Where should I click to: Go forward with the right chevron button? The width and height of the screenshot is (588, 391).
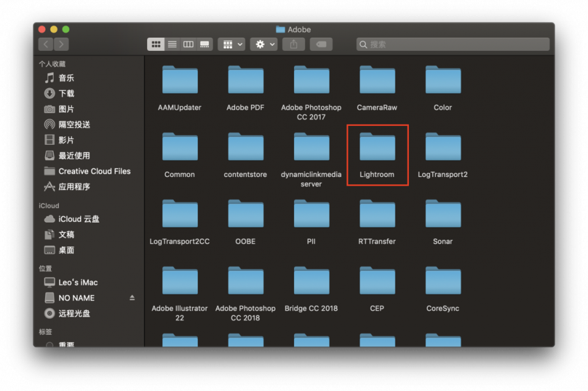(x=61, y=44)
